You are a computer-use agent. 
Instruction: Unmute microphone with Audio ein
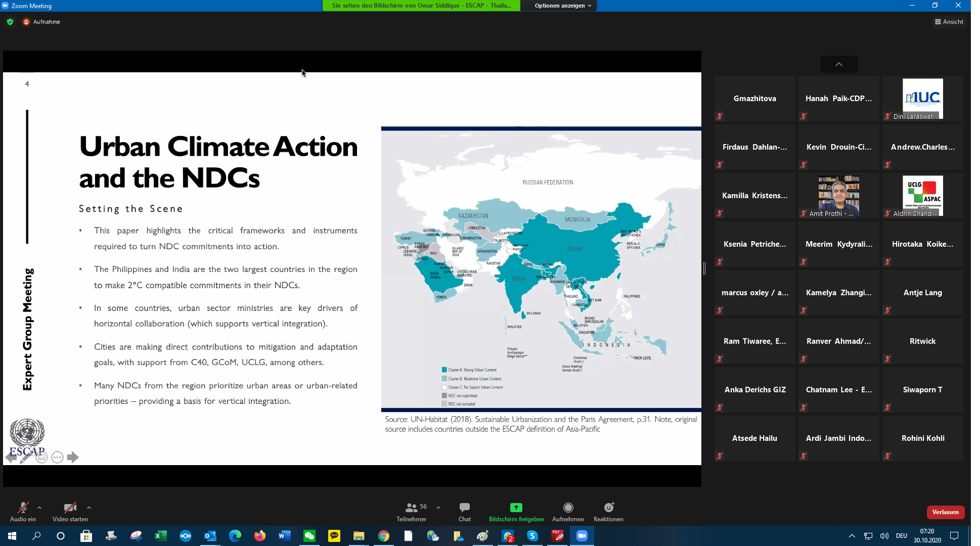tap(23, 511)
